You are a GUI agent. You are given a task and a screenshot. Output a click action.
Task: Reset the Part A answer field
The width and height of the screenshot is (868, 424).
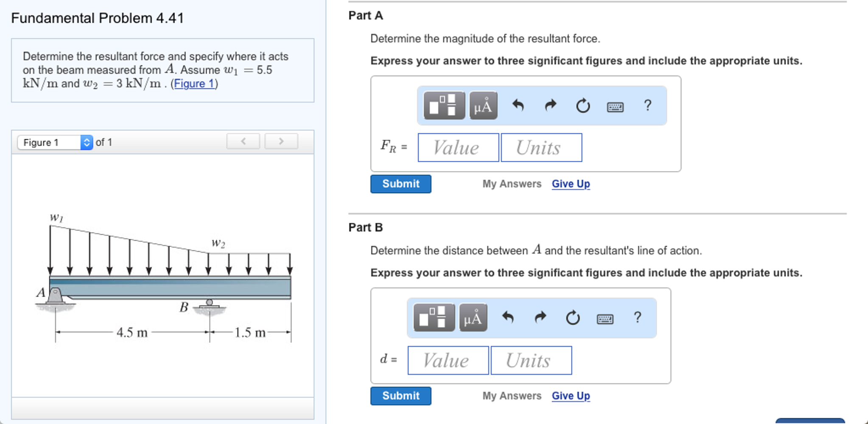click(582, 106)
